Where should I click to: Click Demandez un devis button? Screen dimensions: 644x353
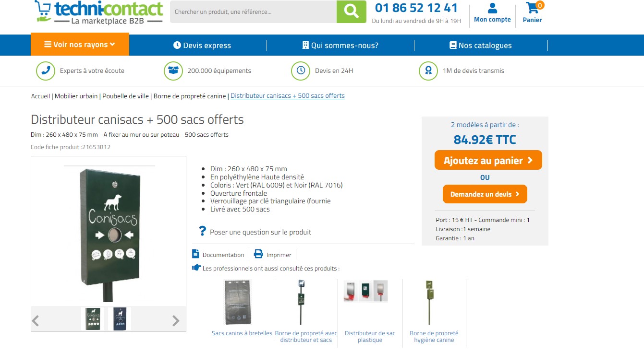tap(485, 194)
